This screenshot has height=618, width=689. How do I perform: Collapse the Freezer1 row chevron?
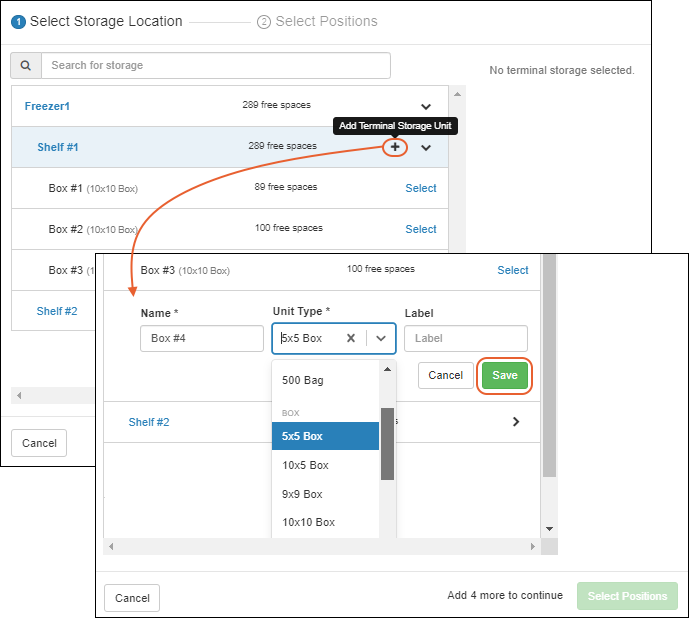[426, 107]
